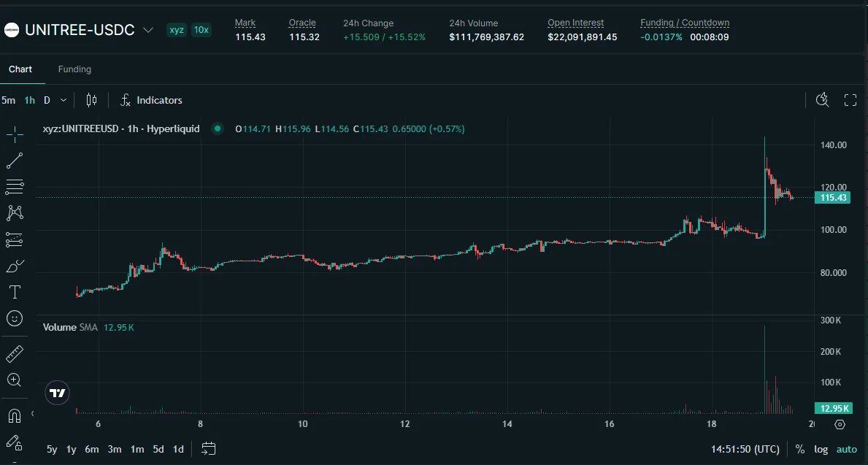Click the funding rate -0.0137%

661,37
